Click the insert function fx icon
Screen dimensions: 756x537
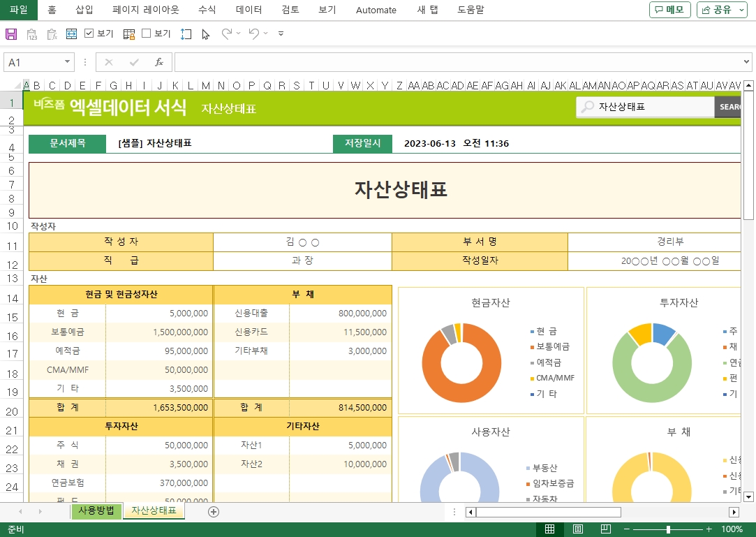coord(158,62)
